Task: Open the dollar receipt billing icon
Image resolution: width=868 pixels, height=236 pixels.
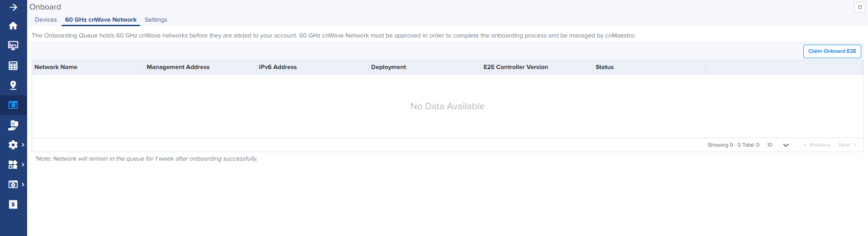Action: pyautogui.click(x=13, y=204)
